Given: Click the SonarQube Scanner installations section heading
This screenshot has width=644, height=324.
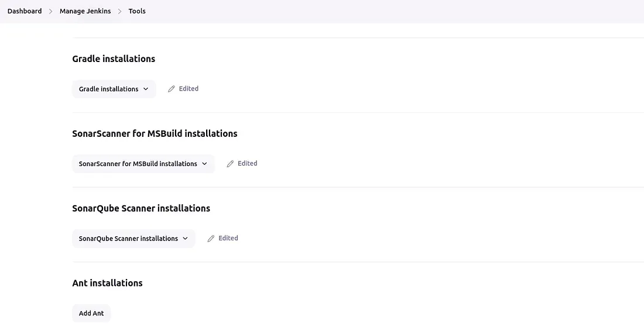Looking at the screenshot, I should tap(141, 208).
